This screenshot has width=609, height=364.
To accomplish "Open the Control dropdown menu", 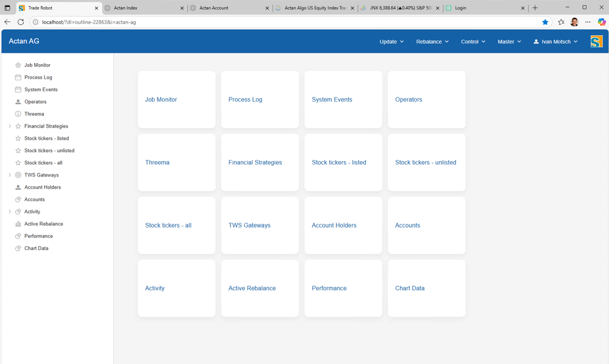I will 473,42.
